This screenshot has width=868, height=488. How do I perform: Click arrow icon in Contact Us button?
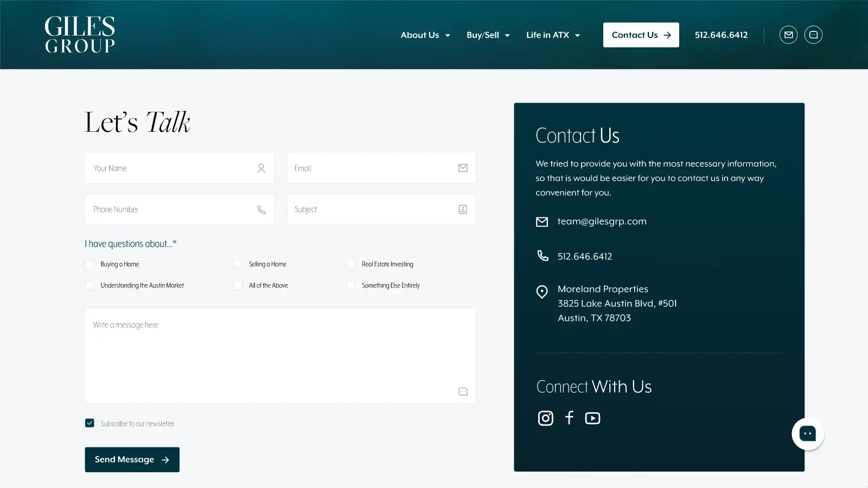point(667,35)
